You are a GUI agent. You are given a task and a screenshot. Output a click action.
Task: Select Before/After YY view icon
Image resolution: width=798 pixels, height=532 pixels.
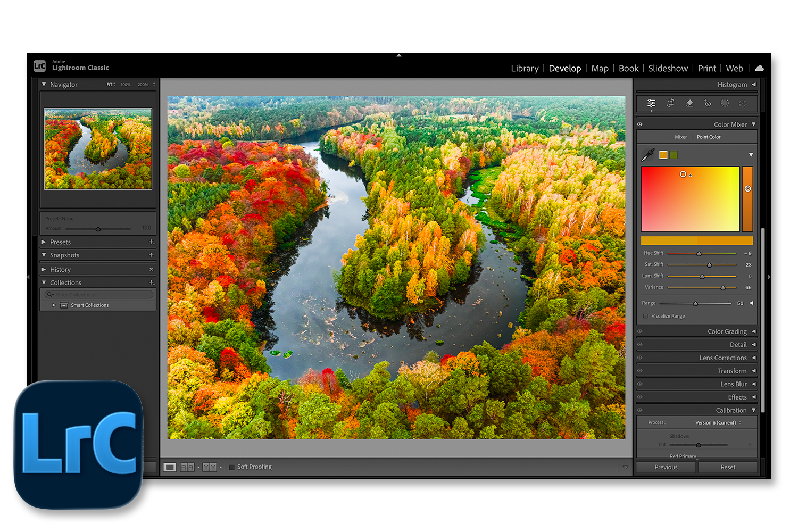[210, 467]
